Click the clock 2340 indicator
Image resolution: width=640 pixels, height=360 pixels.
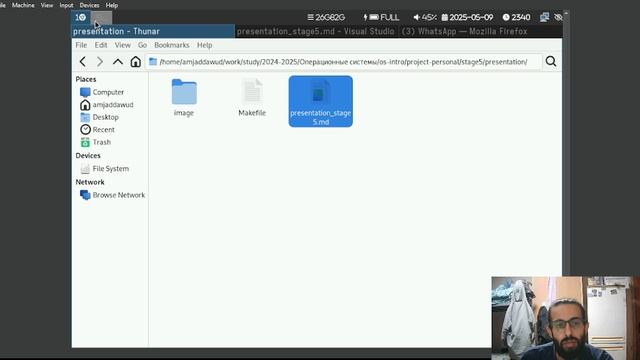pyautogui.click(x=516, y=17)
